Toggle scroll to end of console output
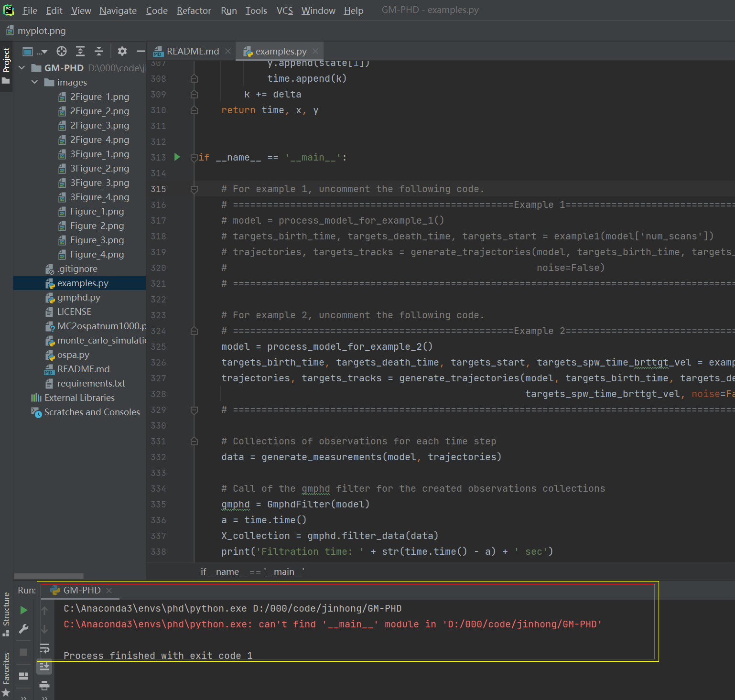This screenshot has width=735, height=700. click(44, 666)
